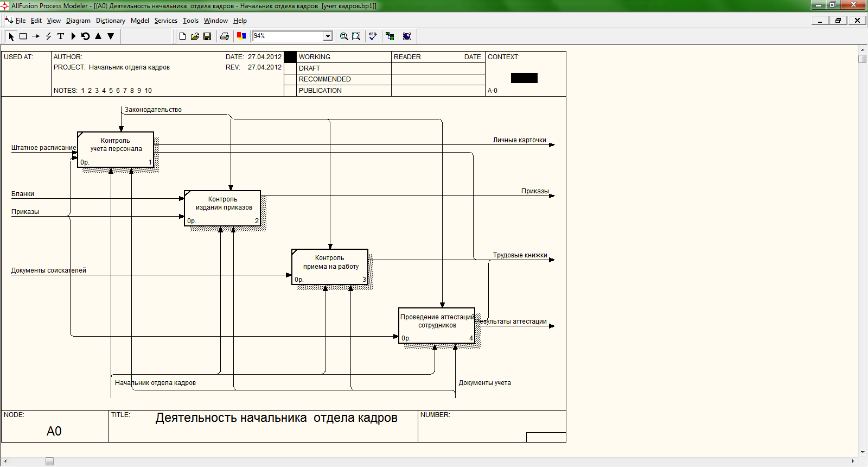
Task: Select activity box Проведение аттестации сотрудников
Action: click(437, 325)
